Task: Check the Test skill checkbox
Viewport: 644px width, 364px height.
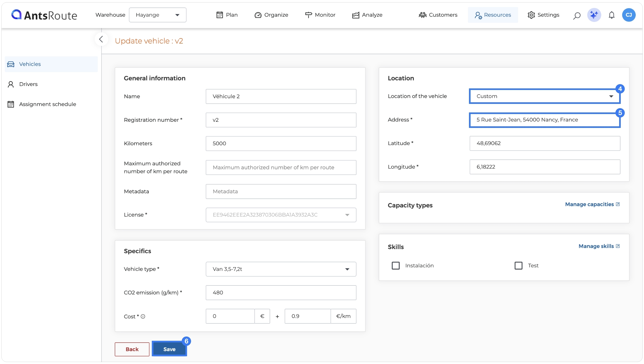Action: pos(518,265)
